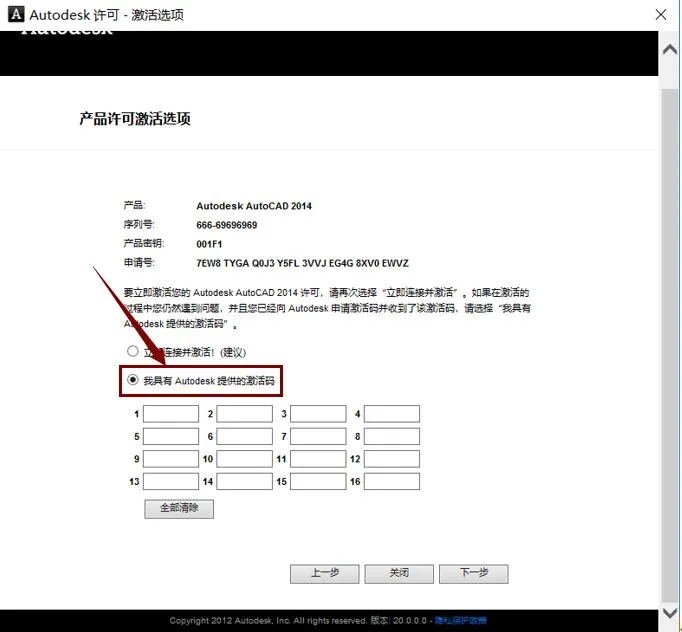Open the privacy policy link in footer
Viewport: 682px width, 632px height.
460,620
